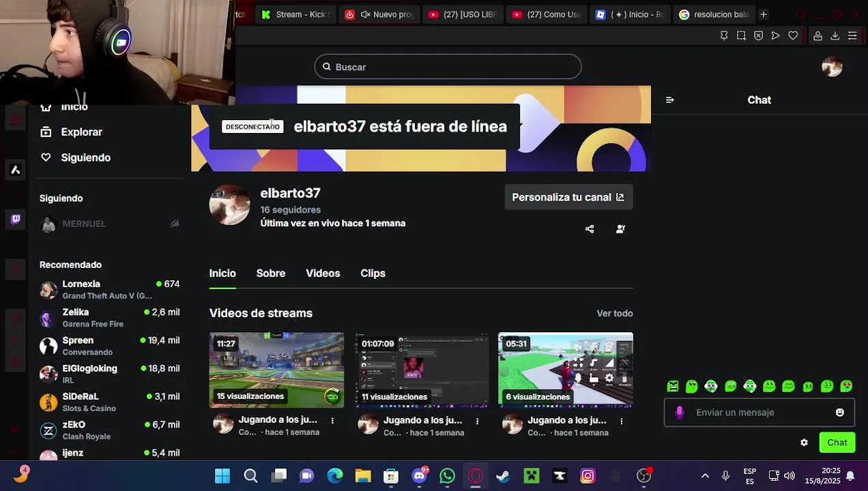Screen dimensions: 868x491
Task: Open the downloads icon in Opera toolbar
Action: 835,35
